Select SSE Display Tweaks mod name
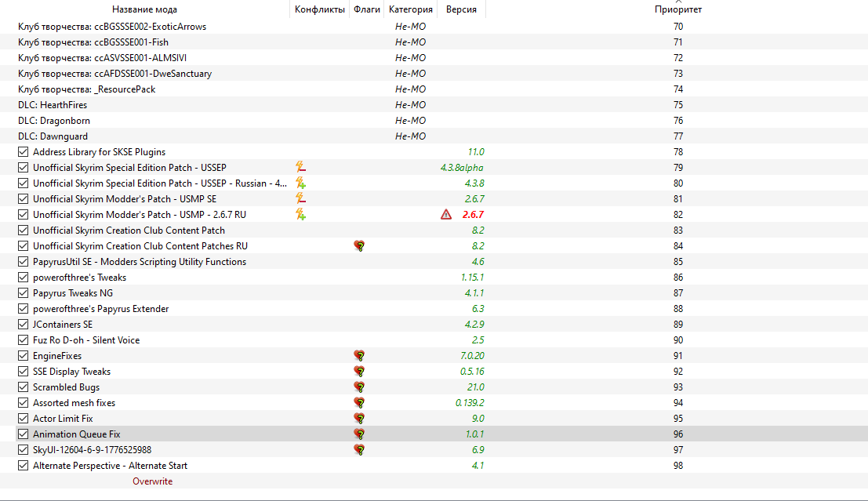The width and height of the screenshot is (868, 501). coord(71,372)
